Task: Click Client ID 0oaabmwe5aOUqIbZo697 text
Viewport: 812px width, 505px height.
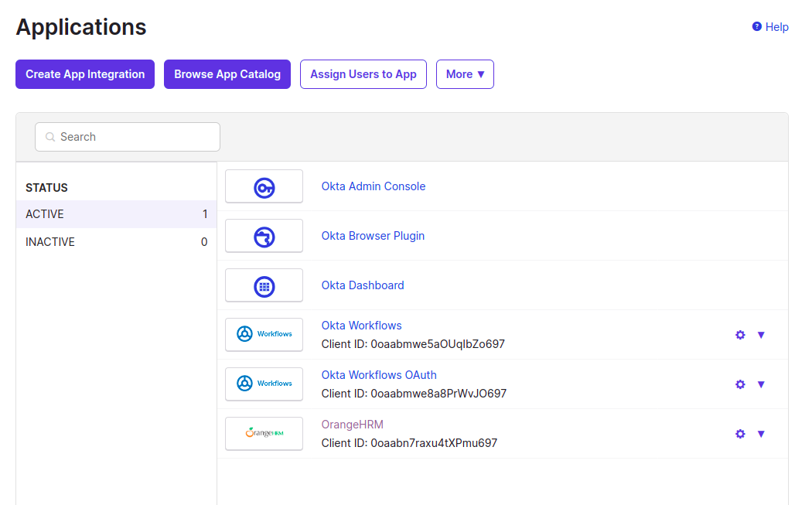Action: pos(413,344)
